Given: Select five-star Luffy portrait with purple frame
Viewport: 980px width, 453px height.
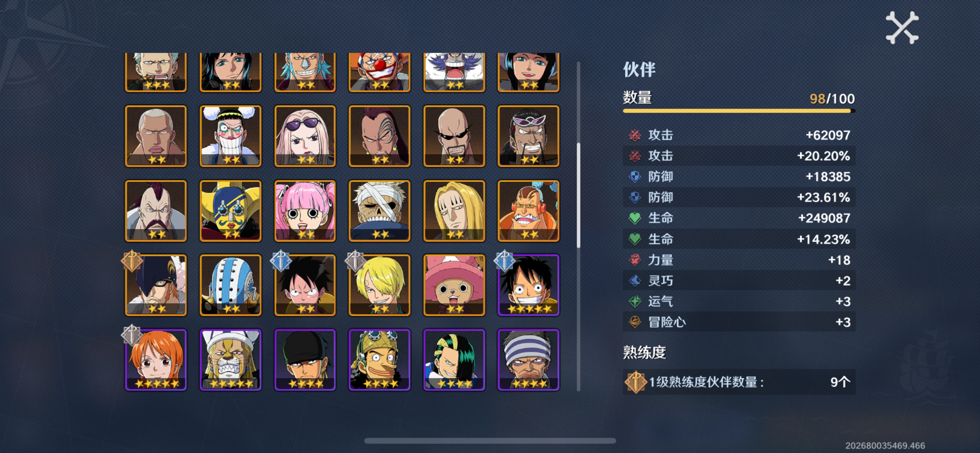Looking at the screenshot, I should click(x=528, y=285).
